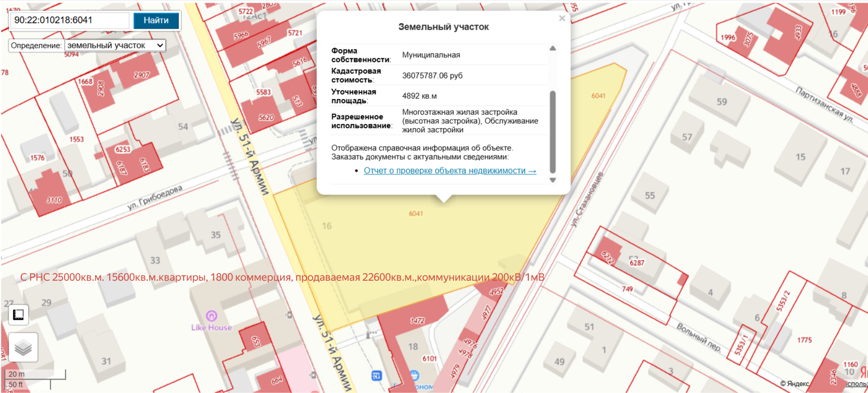Screen dimensions: 868x393
Task: Select red cadastral parcel 6253
Action: coord(123,150)
